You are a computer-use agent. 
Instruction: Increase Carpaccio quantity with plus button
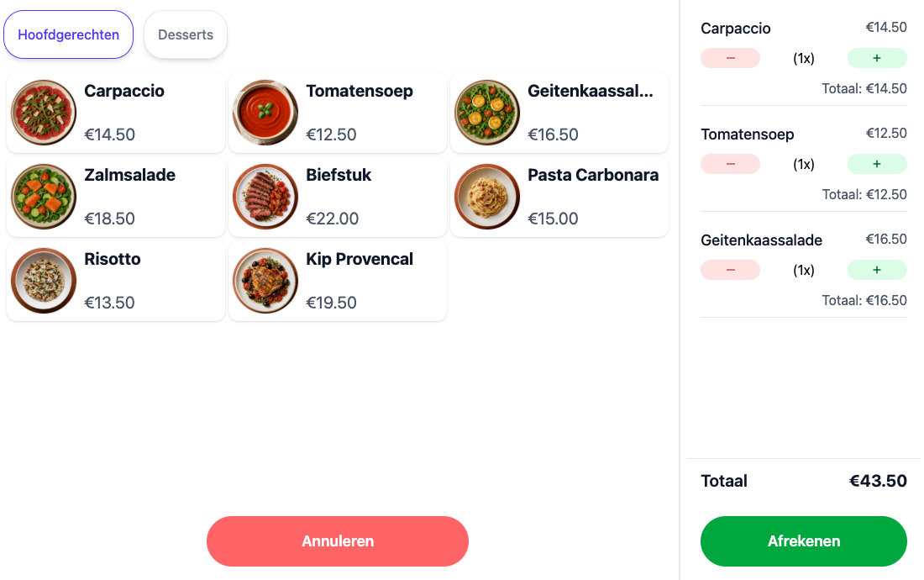pos(877,58)
